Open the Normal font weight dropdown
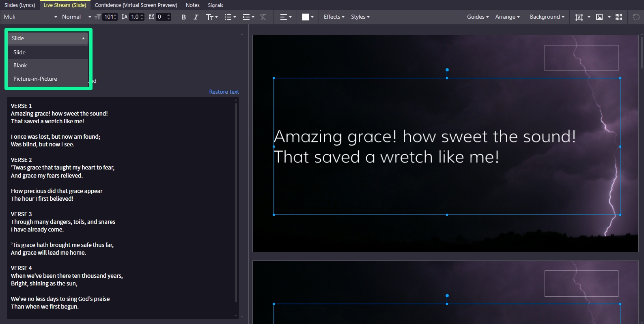 (76, 17)
